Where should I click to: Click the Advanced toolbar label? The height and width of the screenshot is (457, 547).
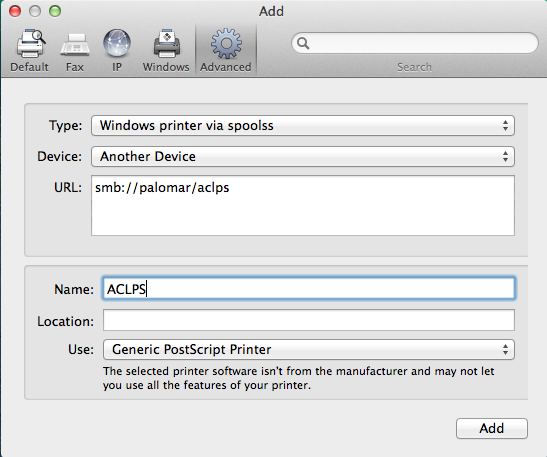click(226, 67)
